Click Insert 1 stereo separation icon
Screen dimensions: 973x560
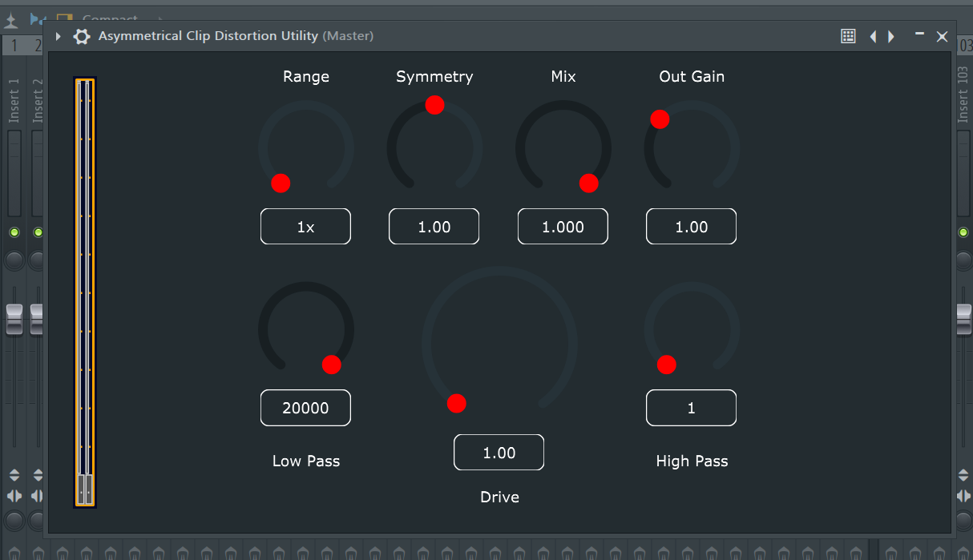[x=14, y=497]
